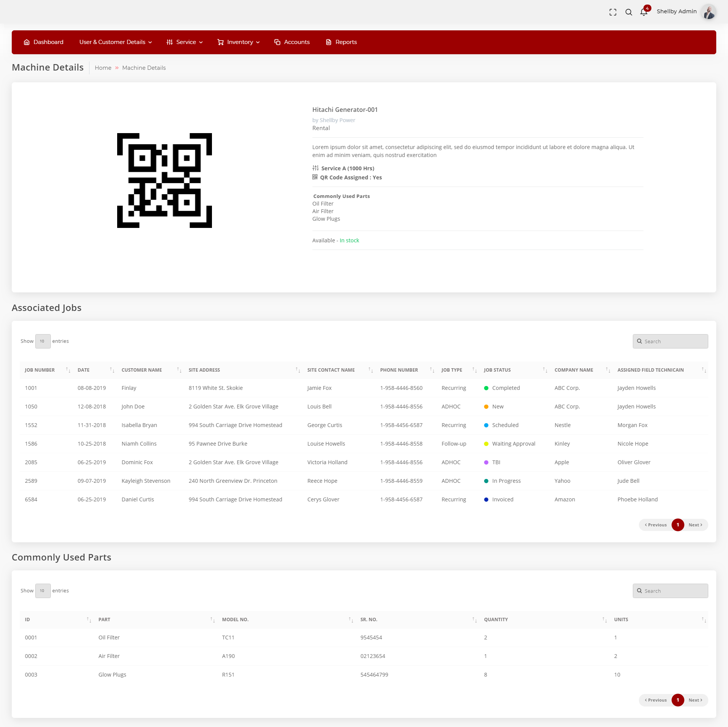This screenshot has height=727, width=728.
Task: Sort by Customer Name column
Action: click(x=150, y=370)
